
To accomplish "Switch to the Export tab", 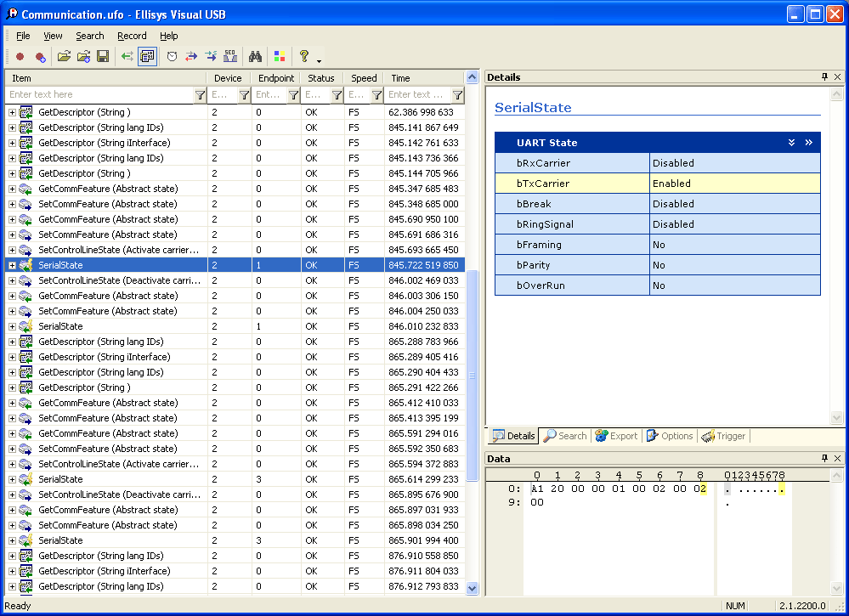I will tap(616, 436).
